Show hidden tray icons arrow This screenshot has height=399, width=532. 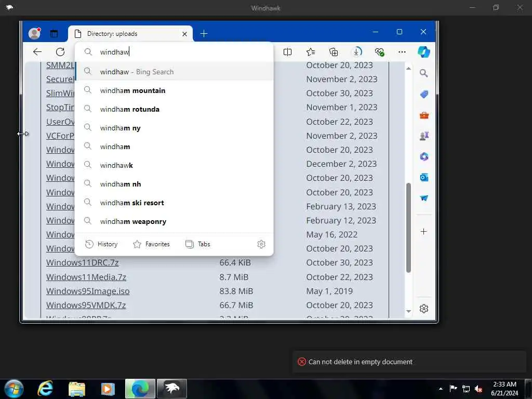coord(441,389)
